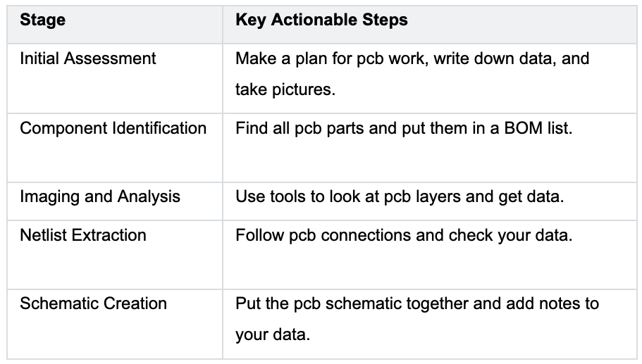Select the Initial Assessment cell

88,58
